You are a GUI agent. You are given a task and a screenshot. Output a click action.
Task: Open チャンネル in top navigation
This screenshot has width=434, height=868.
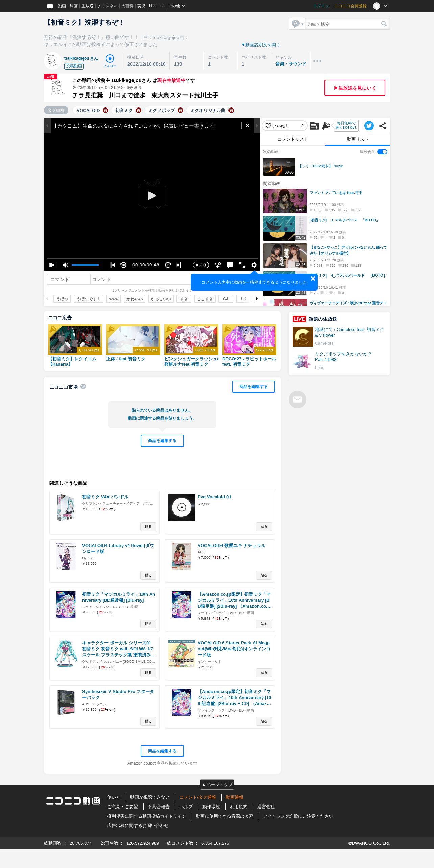point(107,6)
